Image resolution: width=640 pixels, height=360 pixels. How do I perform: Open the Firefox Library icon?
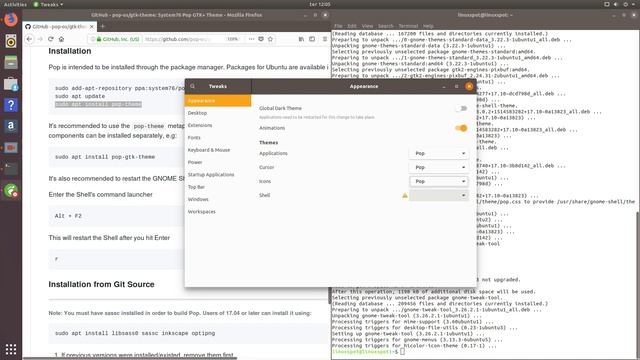[x=301, y=39]
